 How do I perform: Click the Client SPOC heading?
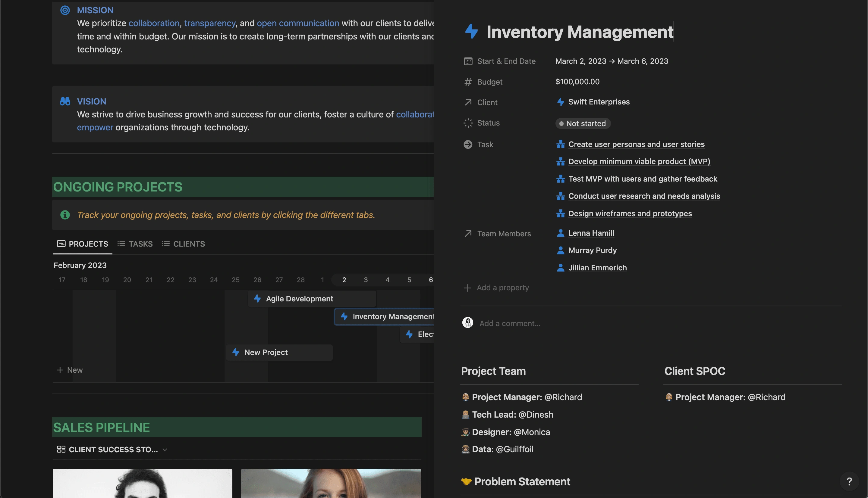[x=694, y=371]
